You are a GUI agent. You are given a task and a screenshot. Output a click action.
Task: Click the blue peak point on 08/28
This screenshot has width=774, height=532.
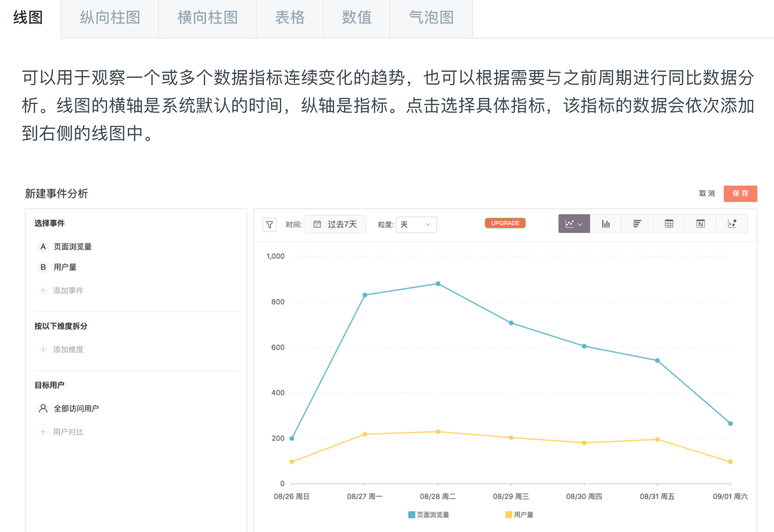click(438, 284)
